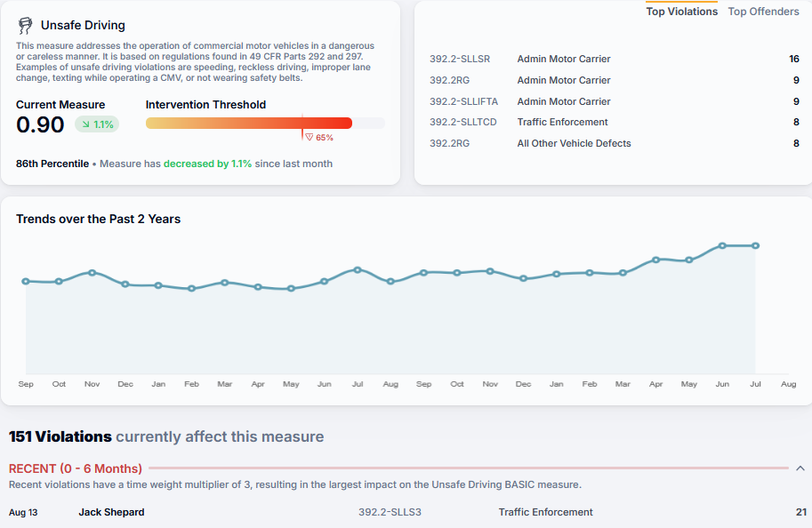This screenshot has width=812, height=528.
Task: Select the Top Violations tab
Action: [681, 12]
